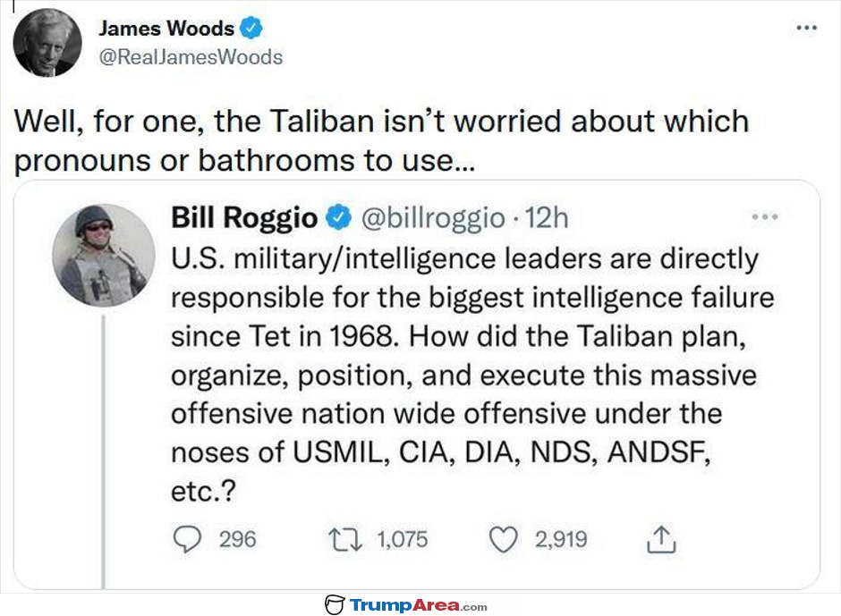
Task: Open James Woods tweet three-dot menu
Action: coord(806,28)
